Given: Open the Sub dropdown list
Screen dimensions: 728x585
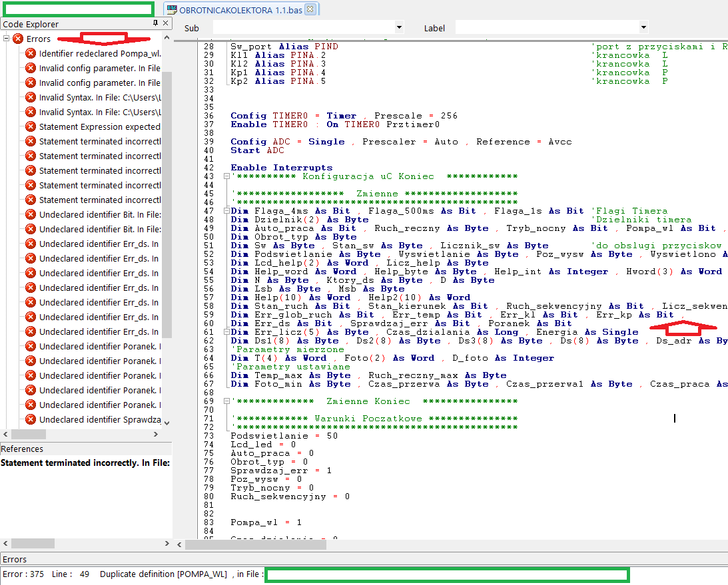Looking at the screenshot, I should point(399,28).
